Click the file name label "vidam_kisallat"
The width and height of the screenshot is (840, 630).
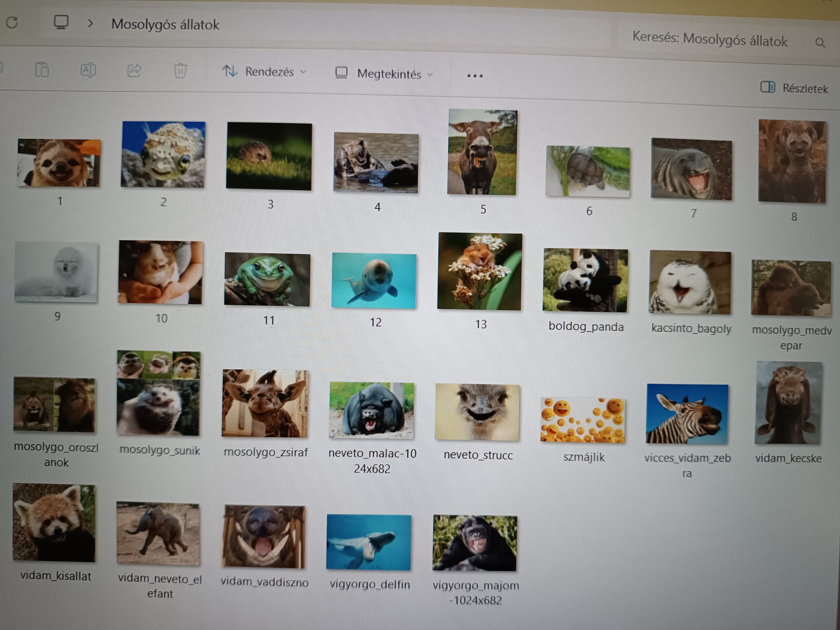[55, 576]
